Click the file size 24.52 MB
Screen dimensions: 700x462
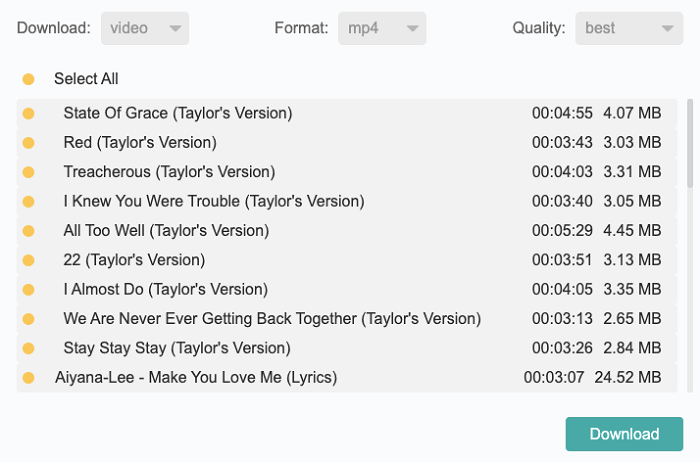click(x=628, y=377)
